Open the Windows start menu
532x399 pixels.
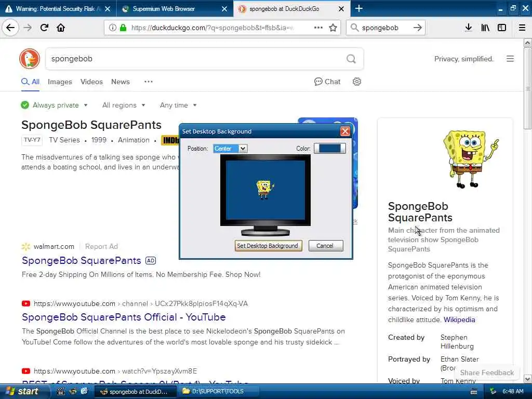click(23, 392)
